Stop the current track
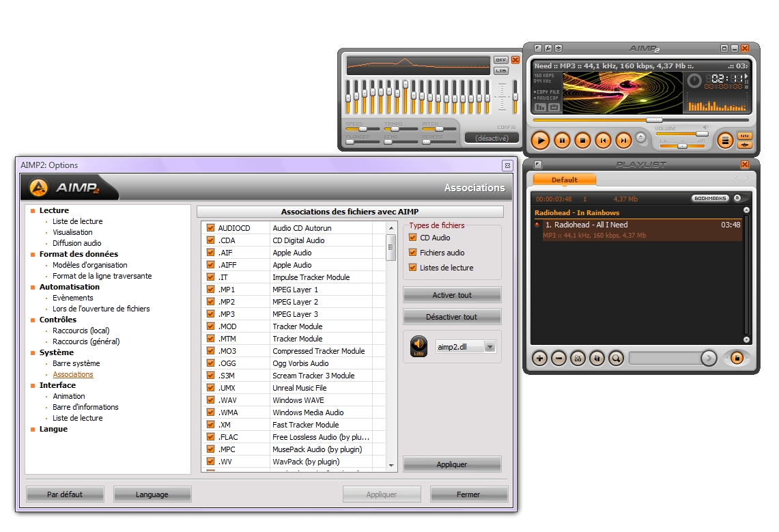 tap(582, 141)
